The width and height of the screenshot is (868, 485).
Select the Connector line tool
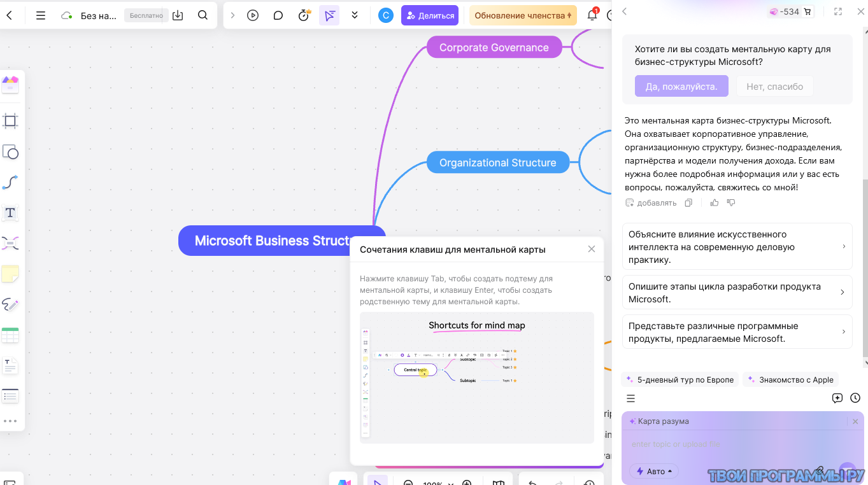[10, 183]
